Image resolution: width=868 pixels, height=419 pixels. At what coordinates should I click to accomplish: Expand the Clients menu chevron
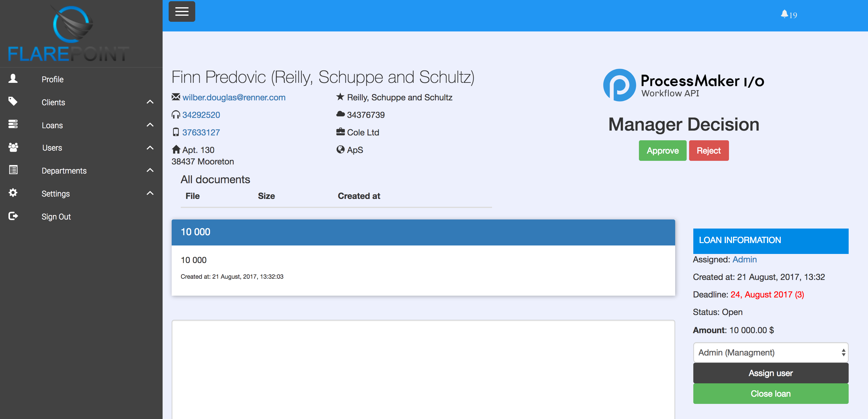click(150, 102)
